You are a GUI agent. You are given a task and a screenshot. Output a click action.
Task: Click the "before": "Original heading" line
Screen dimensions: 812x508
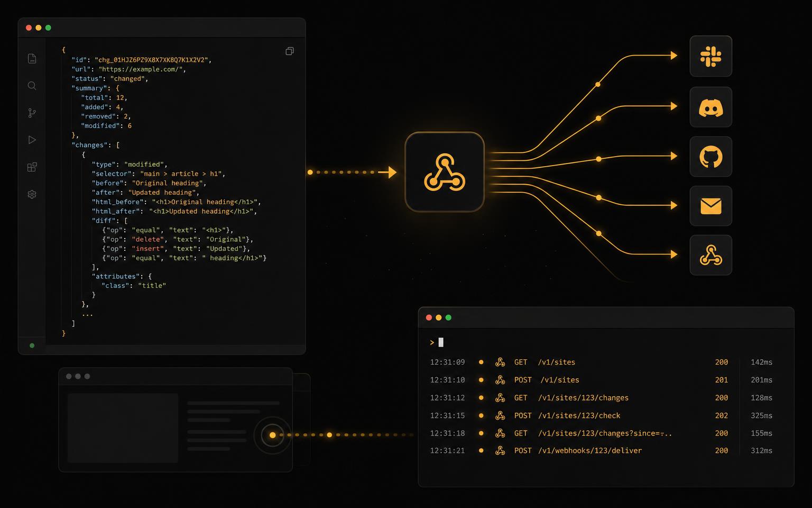click(149, 183)
